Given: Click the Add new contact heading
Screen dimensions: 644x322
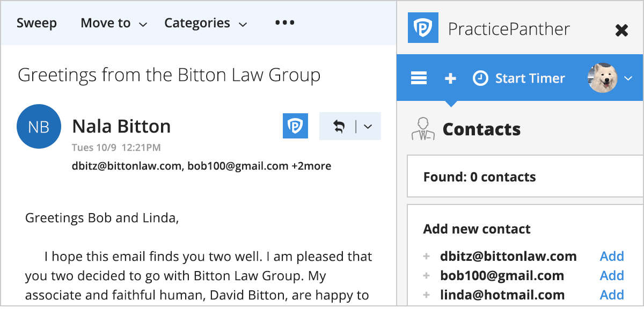Looking at the screenshot, I should coord(477,229).
